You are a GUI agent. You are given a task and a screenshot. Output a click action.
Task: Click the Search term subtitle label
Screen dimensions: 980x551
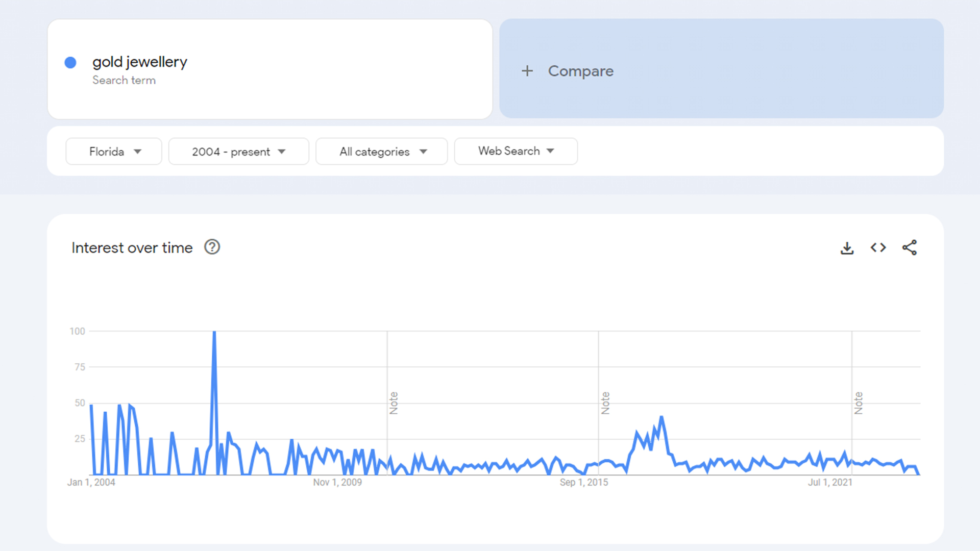[124, 80]
